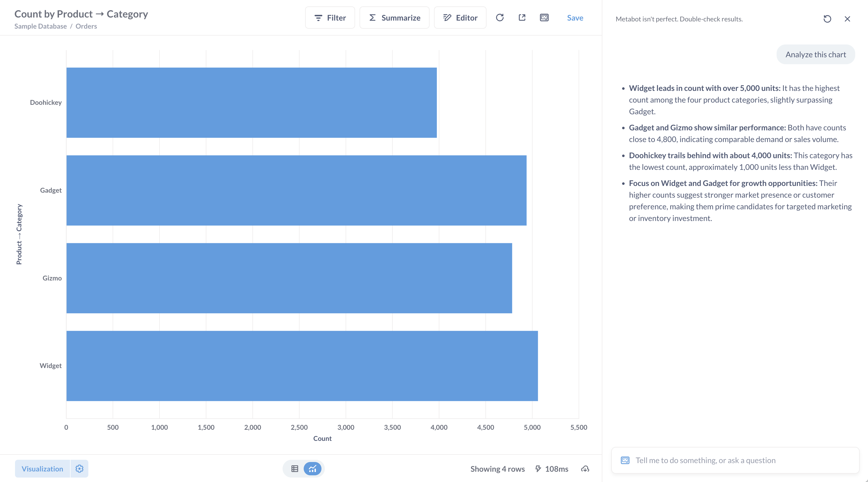Reset the Metabot conversation
Screen dimensions: 868x482
pyautogui.click(x=827, y=19)
